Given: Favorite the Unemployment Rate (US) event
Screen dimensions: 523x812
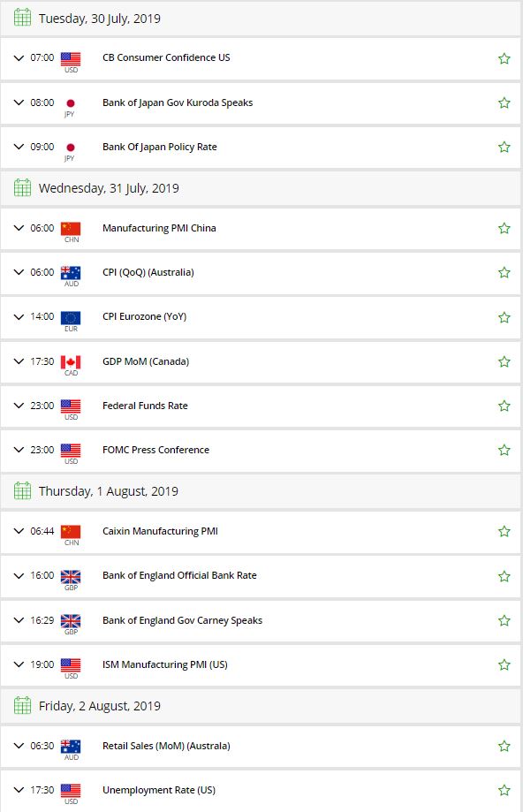Looking at the screenshot, I should [x=504, y=789].
